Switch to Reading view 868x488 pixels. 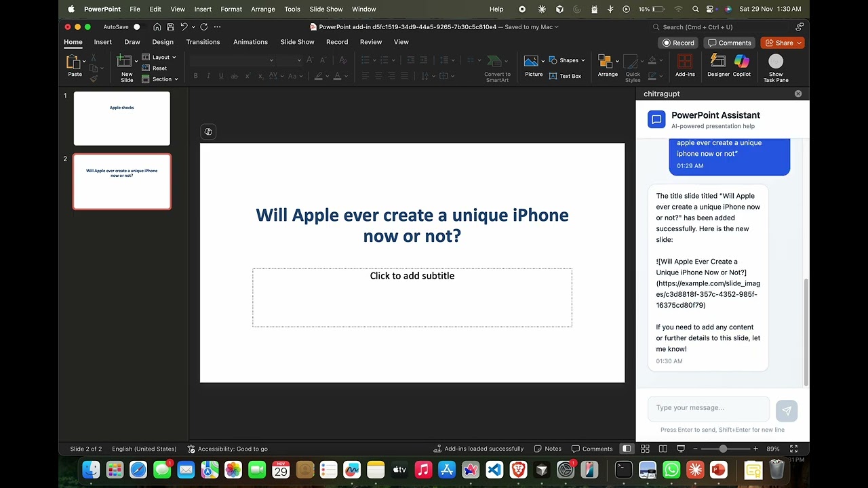[663, 449]
